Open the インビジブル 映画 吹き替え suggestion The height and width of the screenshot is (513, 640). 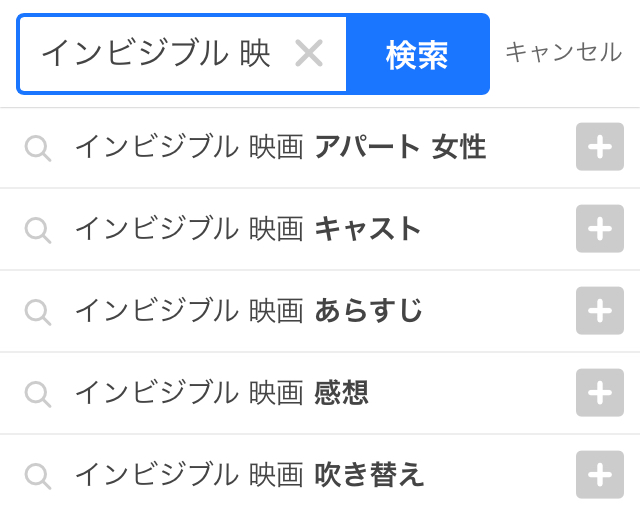tap(250, 474)
